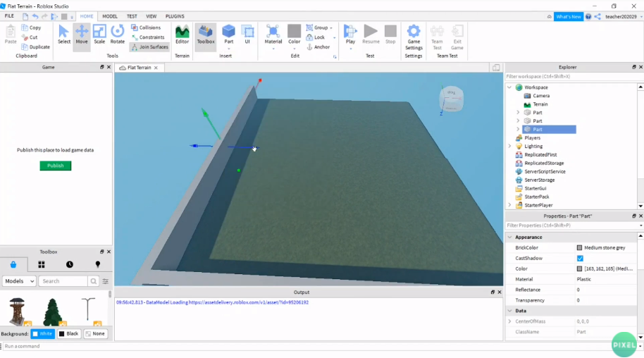This screenshot has width=644, height=358.
Task: Click the Toolbox search magnifier icon
Action: 93,281
